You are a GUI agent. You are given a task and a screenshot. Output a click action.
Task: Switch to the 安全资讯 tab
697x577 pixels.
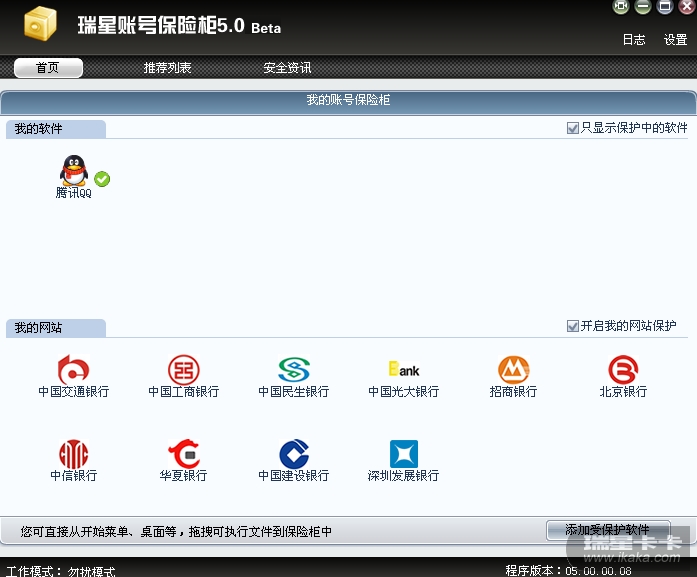click(x=287, y=68)
